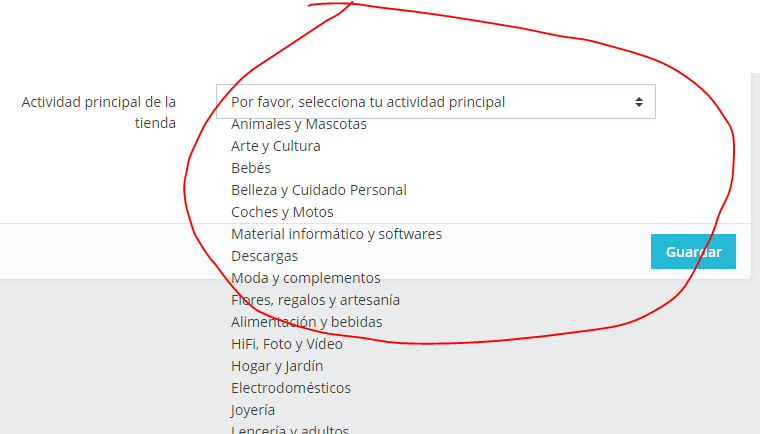
Task: Open the 'Por favor, selecciona tu actividad principal' dropdown
Action: click(436, 102)
